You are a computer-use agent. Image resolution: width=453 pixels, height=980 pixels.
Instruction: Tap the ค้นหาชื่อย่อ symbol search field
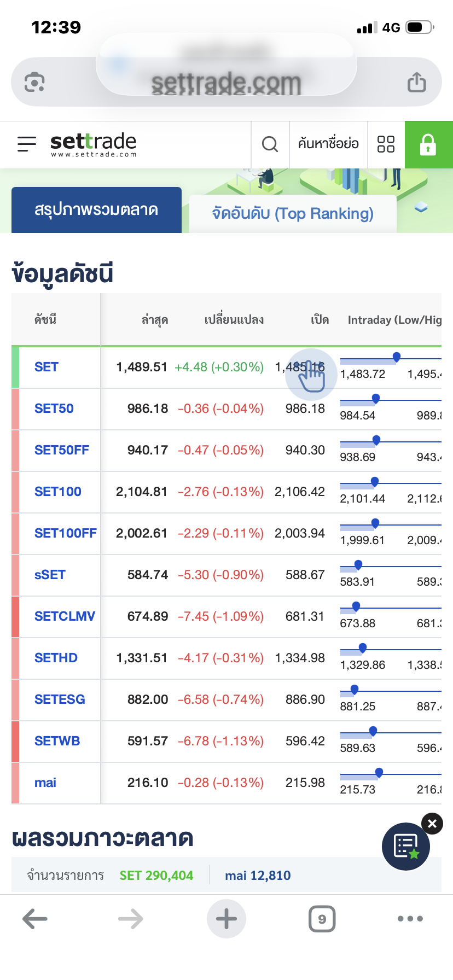(x=328, y=144)
